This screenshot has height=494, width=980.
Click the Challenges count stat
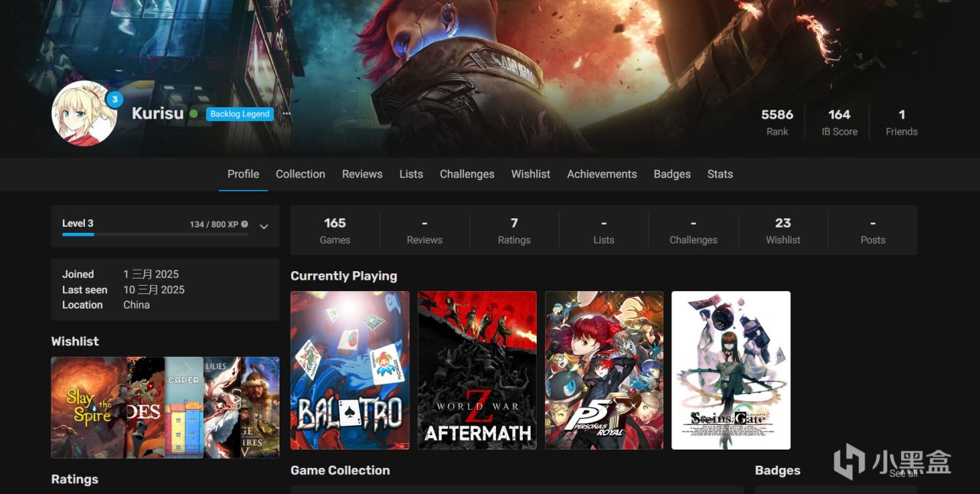[x=693, y=231]
